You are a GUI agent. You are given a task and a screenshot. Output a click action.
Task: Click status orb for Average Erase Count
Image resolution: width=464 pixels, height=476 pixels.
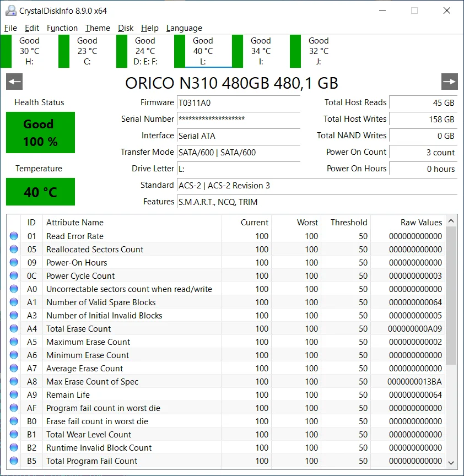[x=14, y=368]
